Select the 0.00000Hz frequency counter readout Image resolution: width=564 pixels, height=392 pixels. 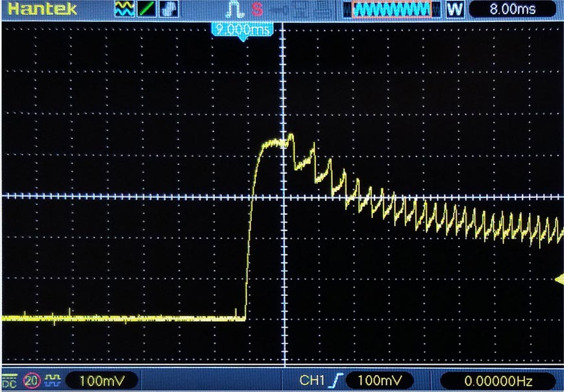(498, 380)
